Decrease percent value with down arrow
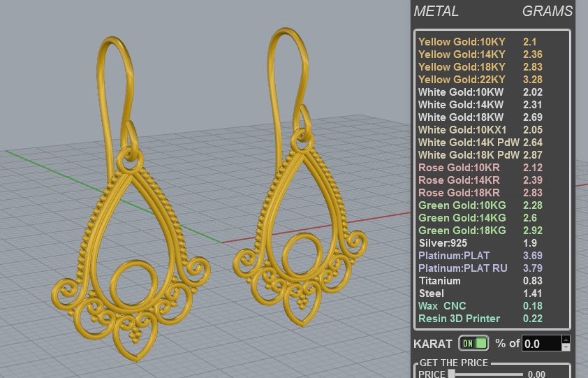Image resolution: width=588 pixels, height=378 pixels. [x=566, y=347]
